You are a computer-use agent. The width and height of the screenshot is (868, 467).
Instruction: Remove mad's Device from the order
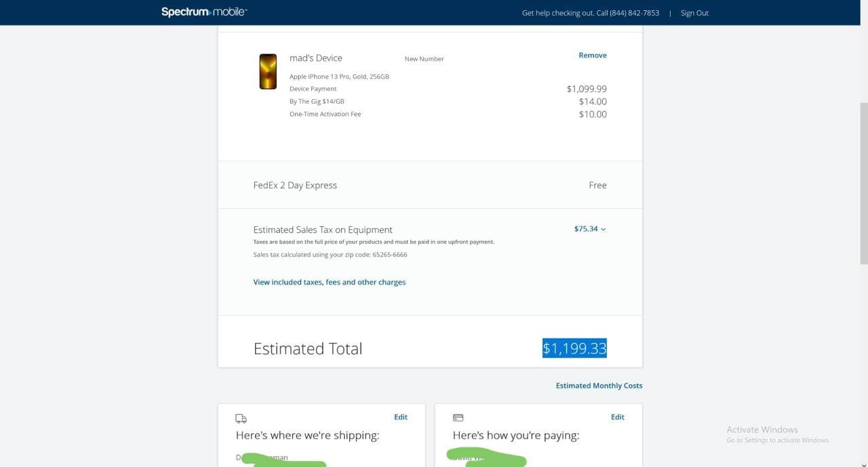pos(592,56)
